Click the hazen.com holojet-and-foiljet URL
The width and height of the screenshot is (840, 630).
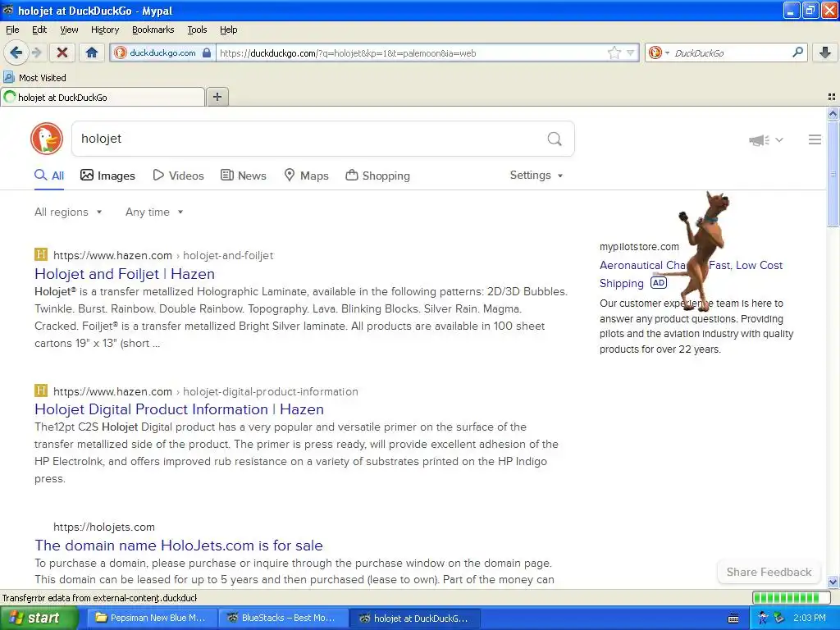[163, 256]
